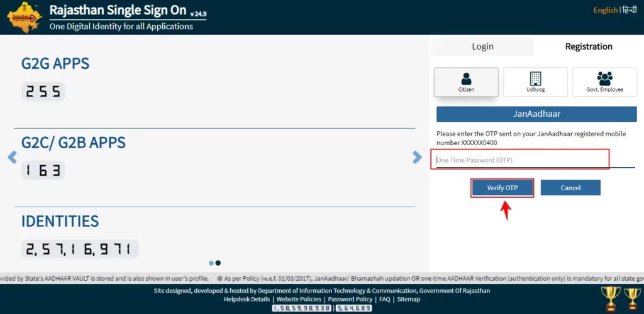
Task: Click the JanAadhaar button
Action: click(x=536, y=114)
